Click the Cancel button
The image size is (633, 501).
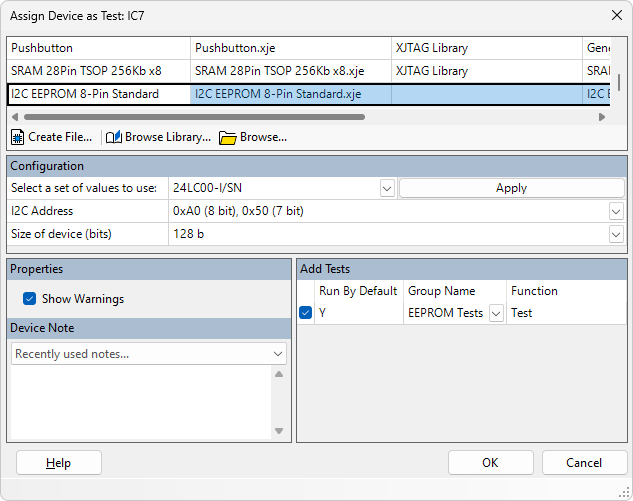coord(584,463)
